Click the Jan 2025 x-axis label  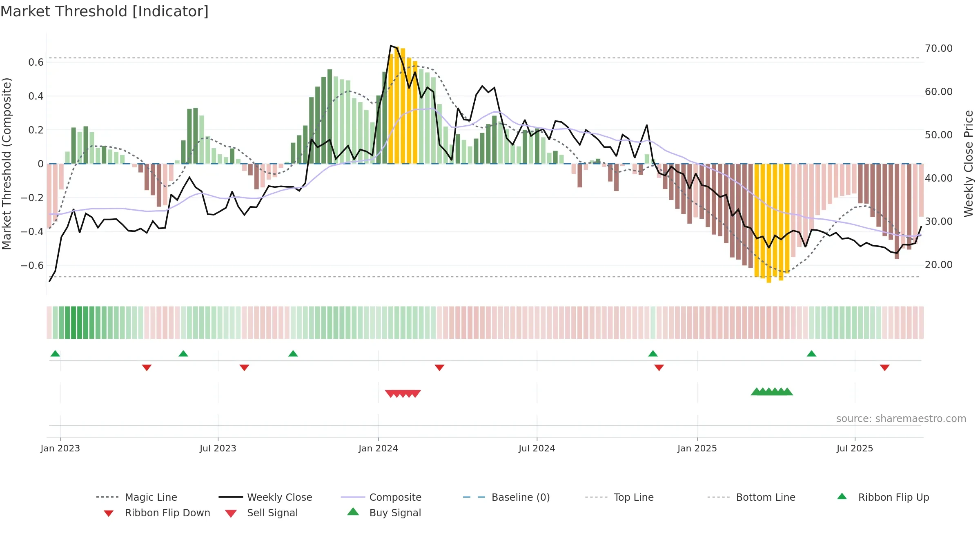pyautogui.click(x=697, y=448)
